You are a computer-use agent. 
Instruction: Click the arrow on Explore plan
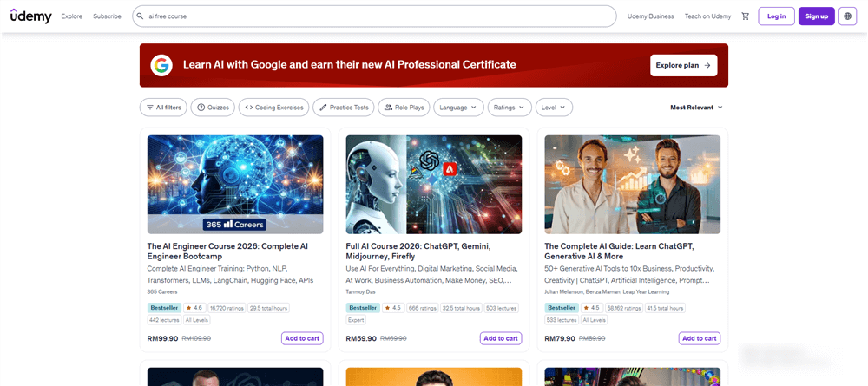[x=707, y=65]
